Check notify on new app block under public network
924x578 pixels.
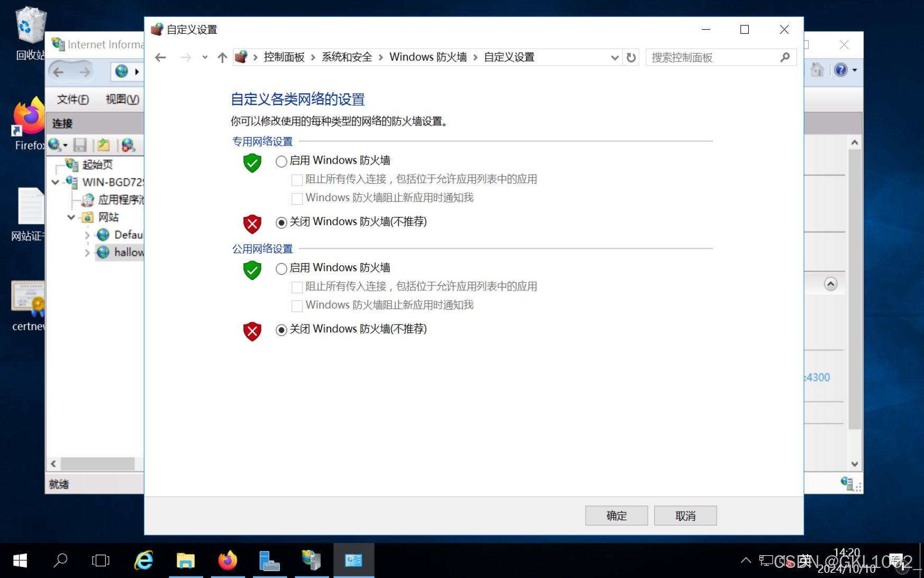[x=297, y=305]
